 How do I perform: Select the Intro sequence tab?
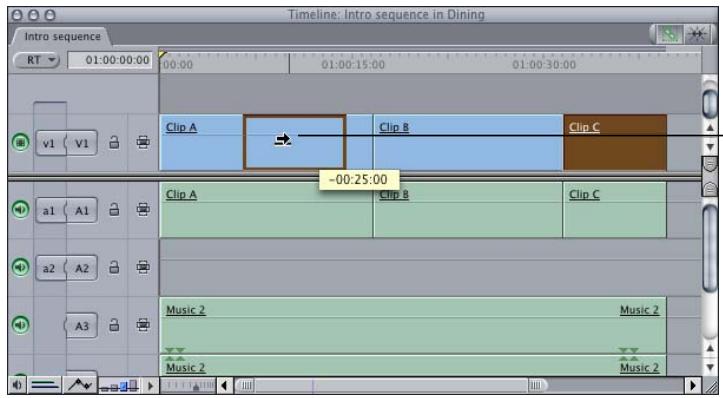62,36
